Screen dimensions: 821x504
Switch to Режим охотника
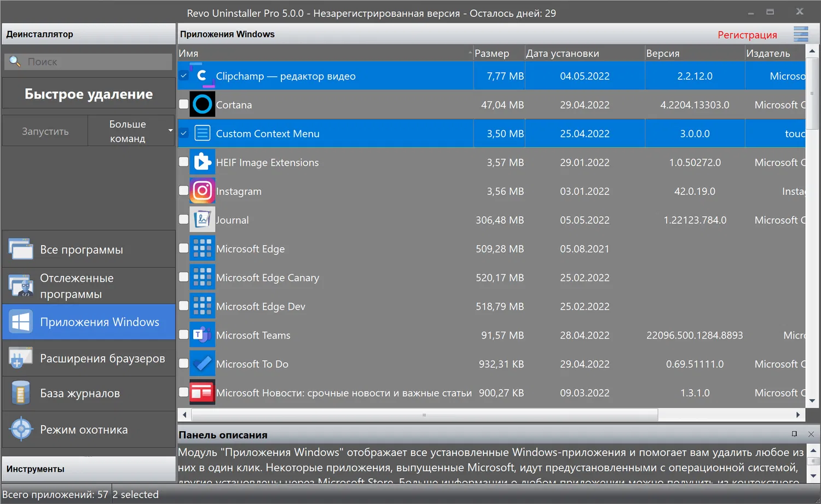pyautogui.click(x=89, y=430)
